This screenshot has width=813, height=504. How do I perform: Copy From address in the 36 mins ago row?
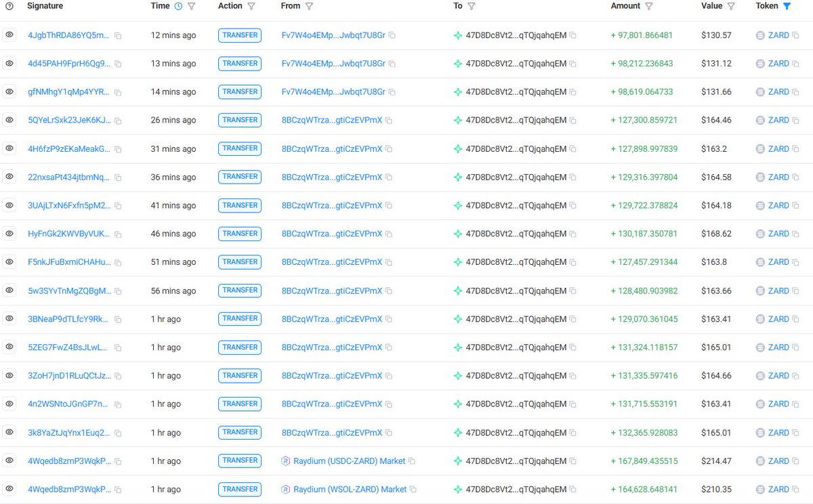(x=389, y=177)
